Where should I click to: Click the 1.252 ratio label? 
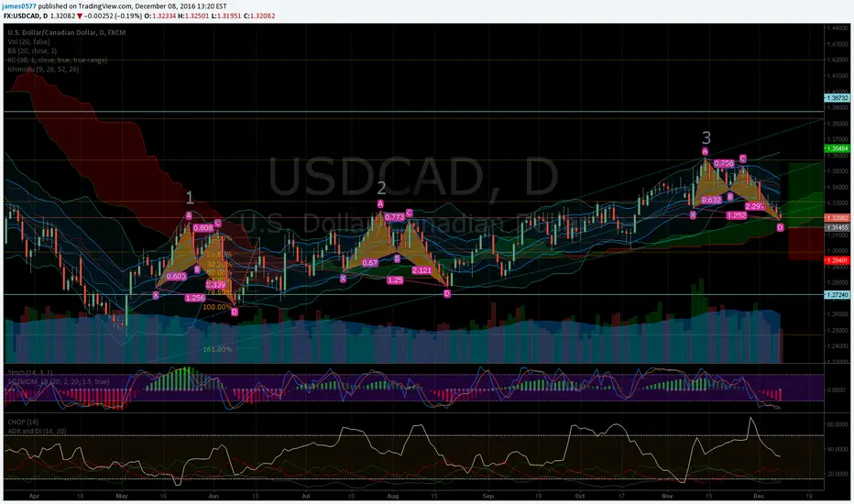pyautogui.click(x=737, y=215)
